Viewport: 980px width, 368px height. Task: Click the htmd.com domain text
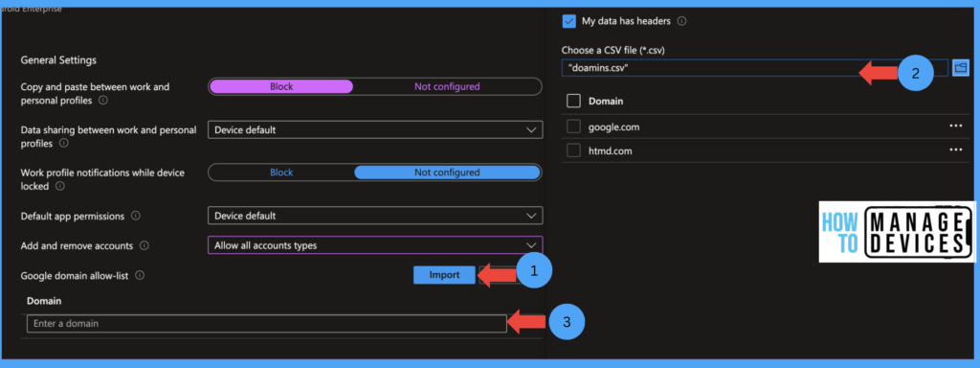click(x=610, y=150)
